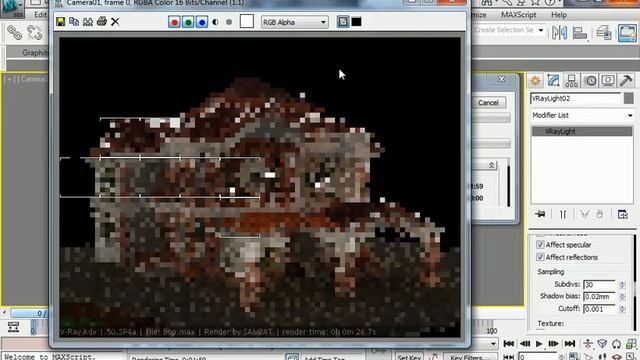This screenshot has width=640, height=360.
Task: Switch to the Create command panel tab
Action: [536, 80]
